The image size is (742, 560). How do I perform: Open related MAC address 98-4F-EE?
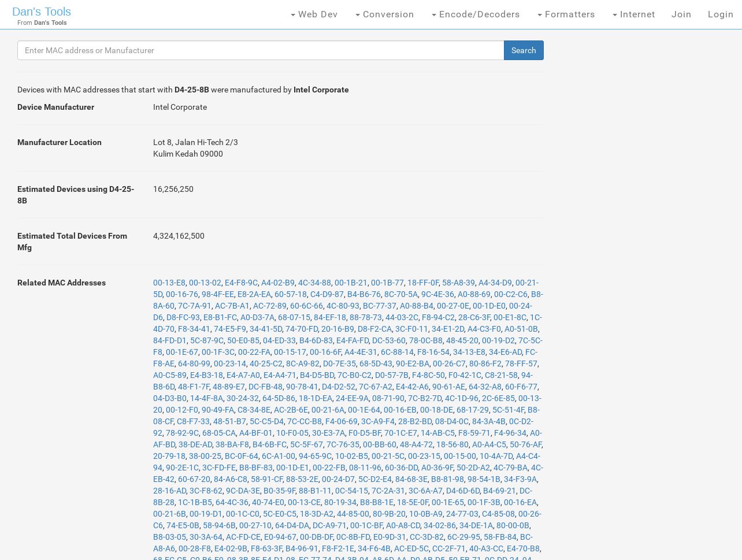tap(218, 294)
